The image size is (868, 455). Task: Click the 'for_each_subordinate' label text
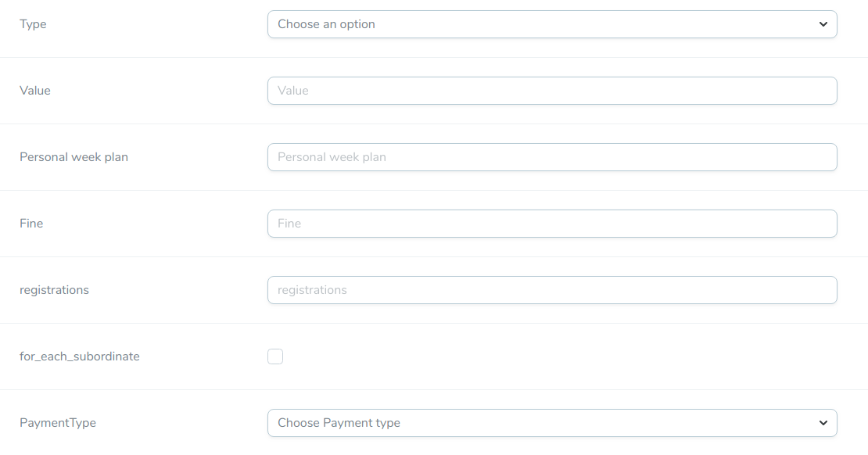pos(80,356)
